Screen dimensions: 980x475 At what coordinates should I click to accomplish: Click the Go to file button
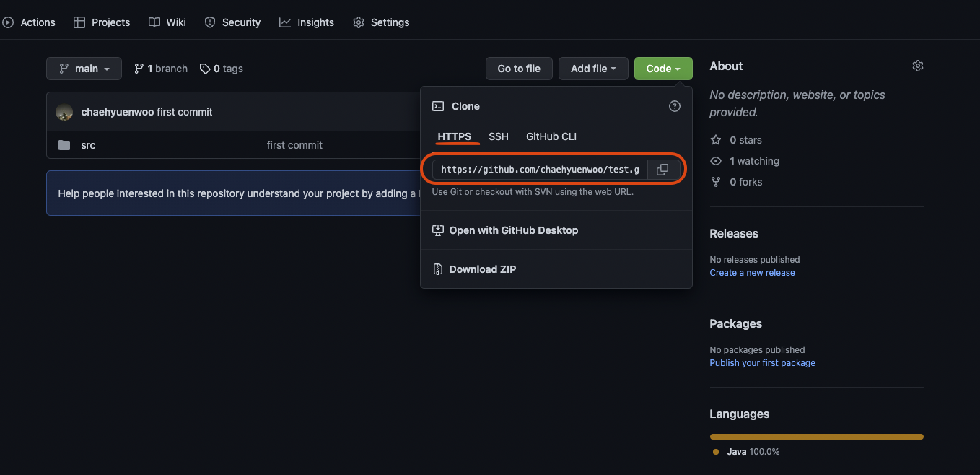pyautogui.click(x=519, y=68)
